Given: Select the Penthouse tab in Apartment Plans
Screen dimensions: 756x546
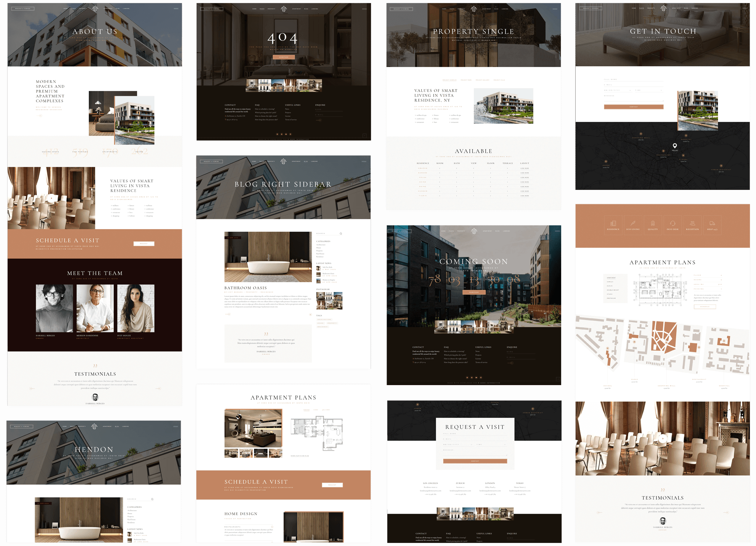Looking at the screenshot, I should (x=611, y=298).
